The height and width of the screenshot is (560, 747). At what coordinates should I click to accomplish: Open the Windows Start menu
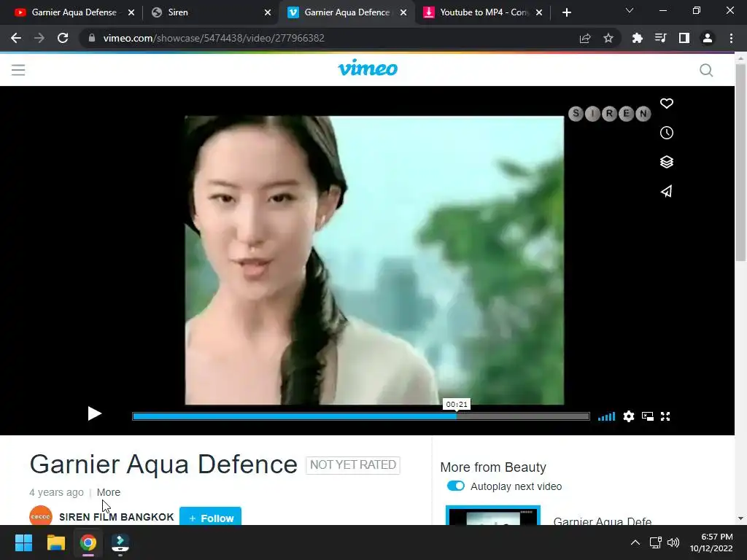[x=23, y=542]
